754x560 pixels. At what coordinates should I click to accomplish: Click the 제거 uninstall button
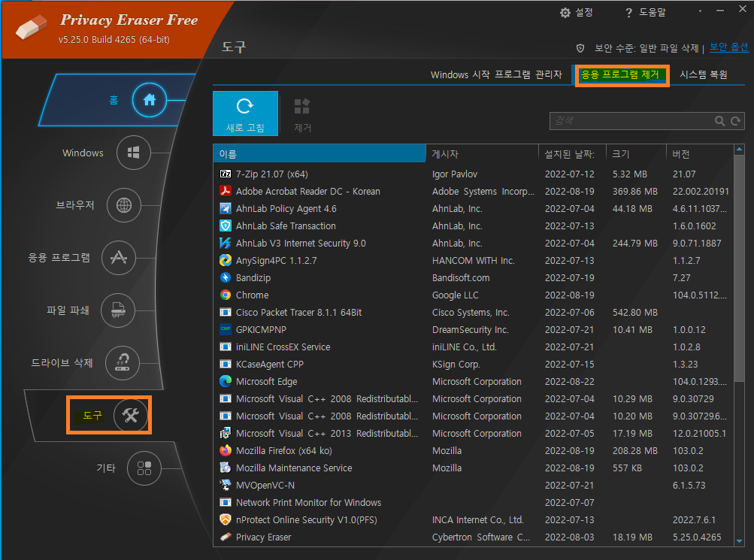tap(302, 115)
